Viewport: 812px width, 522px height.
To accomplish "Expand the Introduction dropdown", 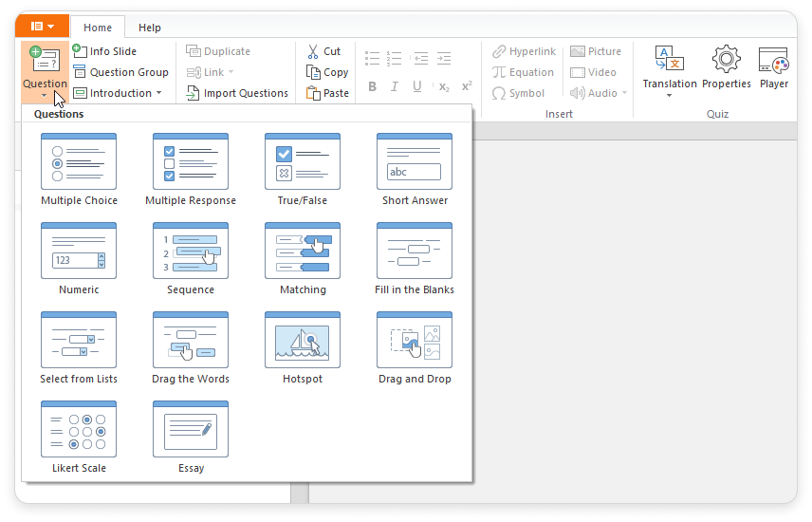I will (119, 93).
